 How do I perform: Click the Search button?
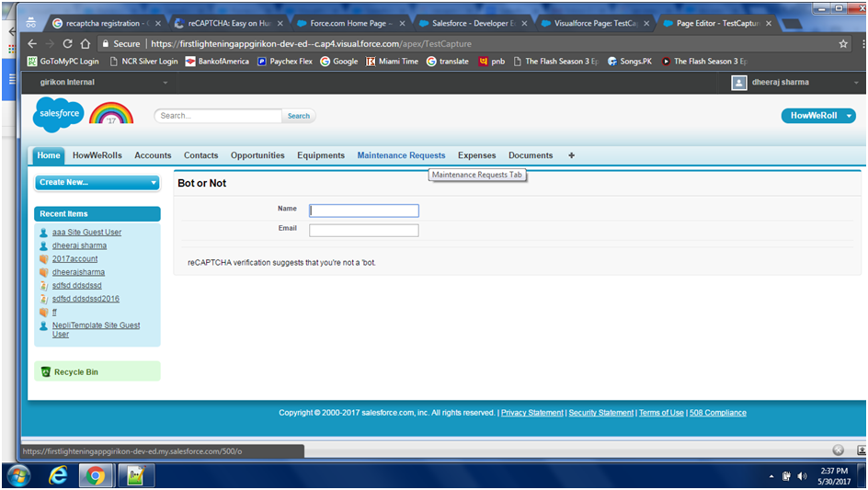coord(299,116)
